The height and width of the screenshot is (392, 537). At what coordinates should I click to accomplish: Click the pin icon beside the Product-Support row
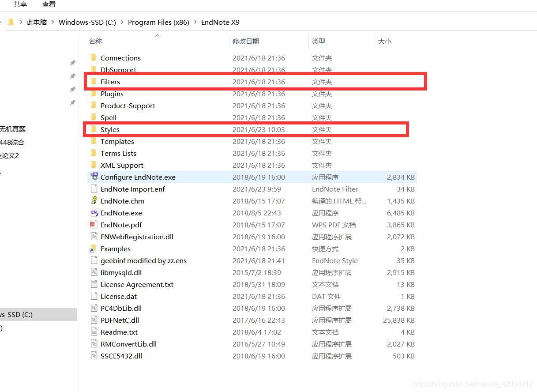pos(73,103)
